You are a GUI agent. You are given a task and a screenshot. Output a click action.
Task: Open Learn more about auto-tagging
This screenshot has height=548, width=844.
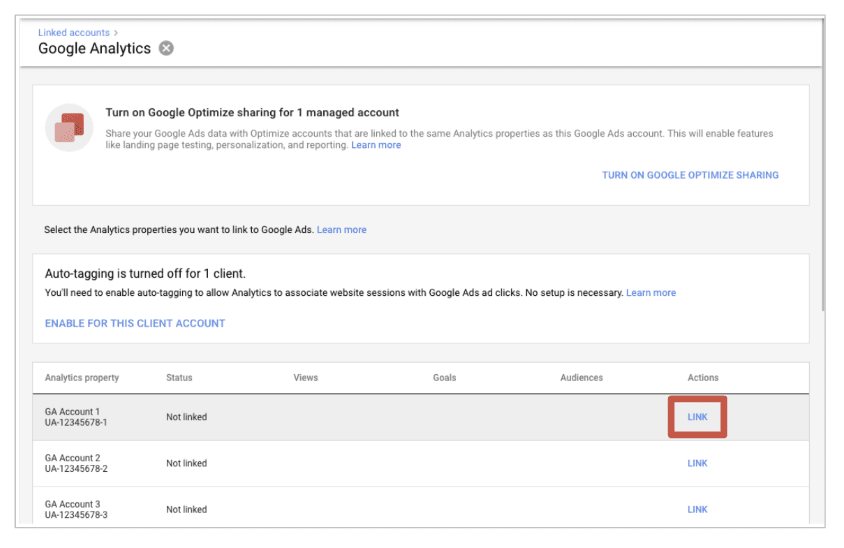pos(651,293)
